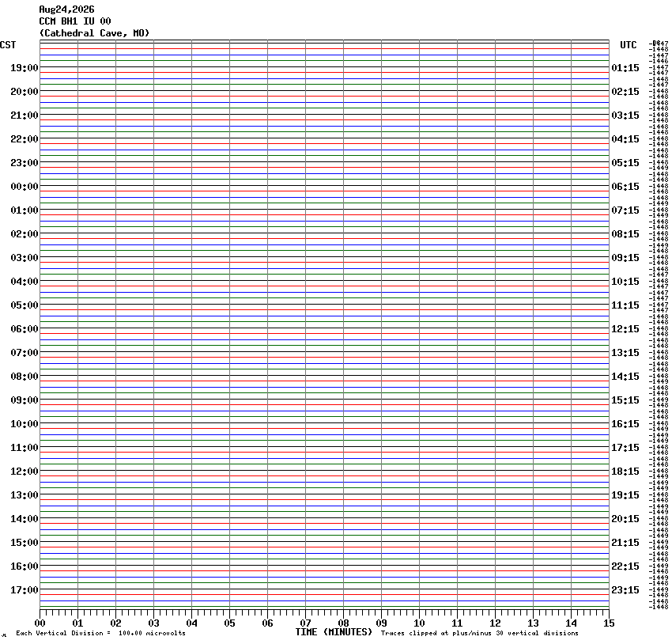This screenshot has width=672, height=644.
Task: Select the 00:00 CST row label
Action: point(25,187)
